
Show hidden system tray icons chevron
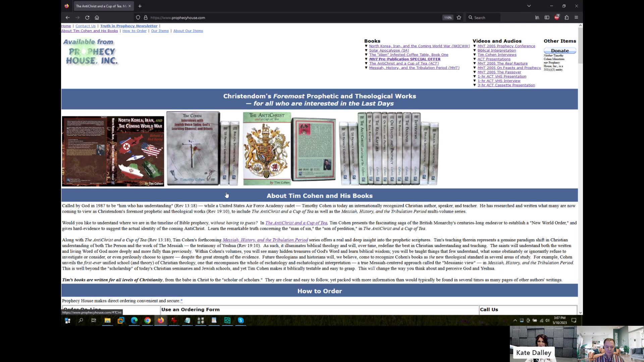(515, 320)
